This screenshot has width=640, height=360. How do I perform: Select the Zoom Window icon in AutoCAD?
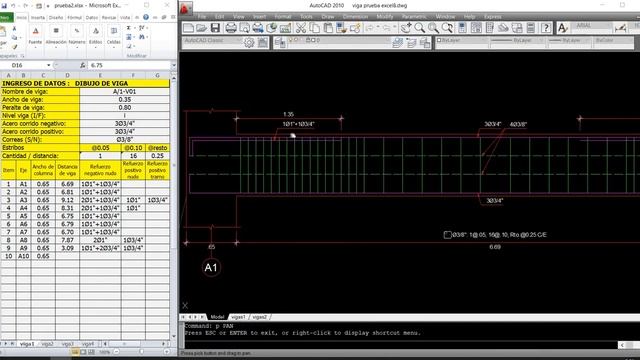433,28
